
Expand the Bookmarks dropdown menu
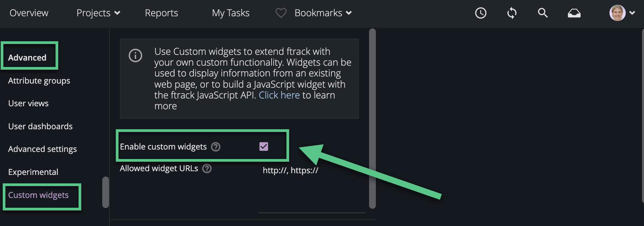(323, 13)
